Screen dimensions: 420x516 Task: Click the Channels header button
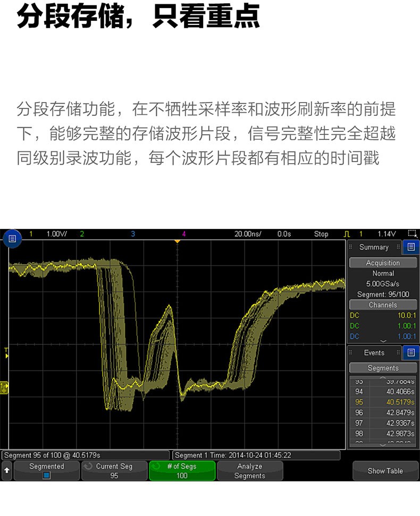click(383, 304)
